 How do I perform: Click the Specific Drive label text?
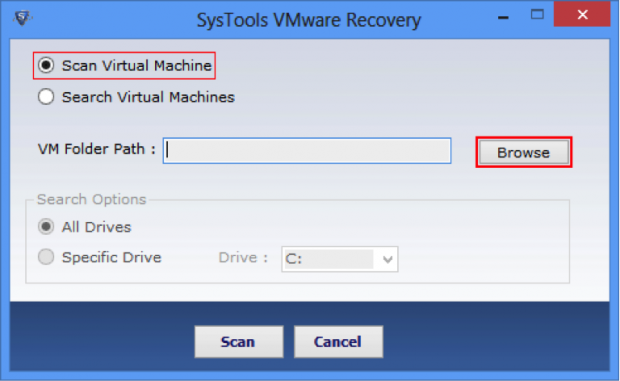[x=112, y=258]
